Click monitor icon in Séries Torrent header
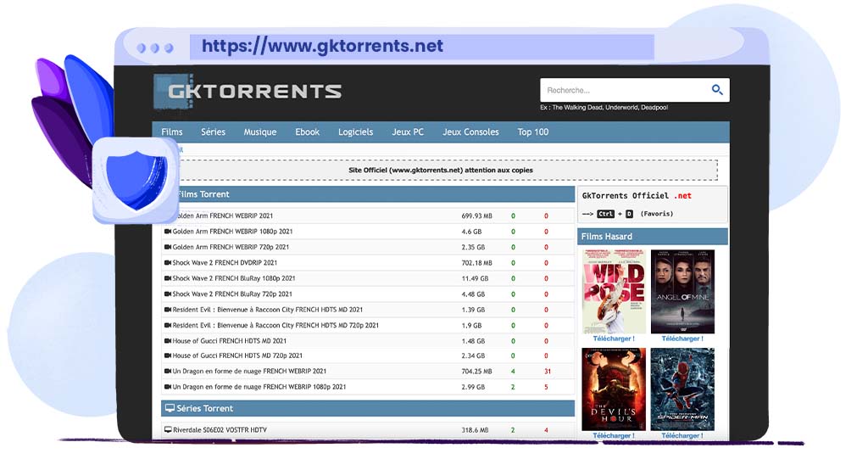This screenshot has height=459, width=868. click(x=170, y=408)
